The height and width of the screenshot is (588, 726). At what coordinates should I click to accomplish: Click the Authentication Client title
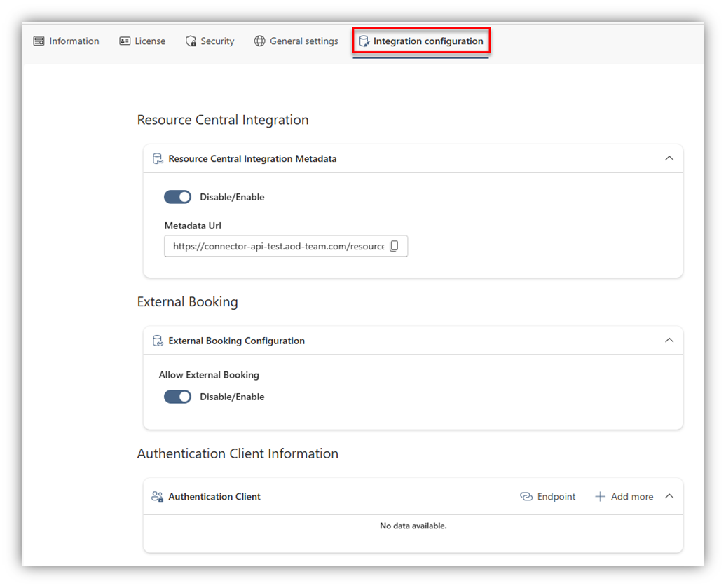click(x=214, y=497)
